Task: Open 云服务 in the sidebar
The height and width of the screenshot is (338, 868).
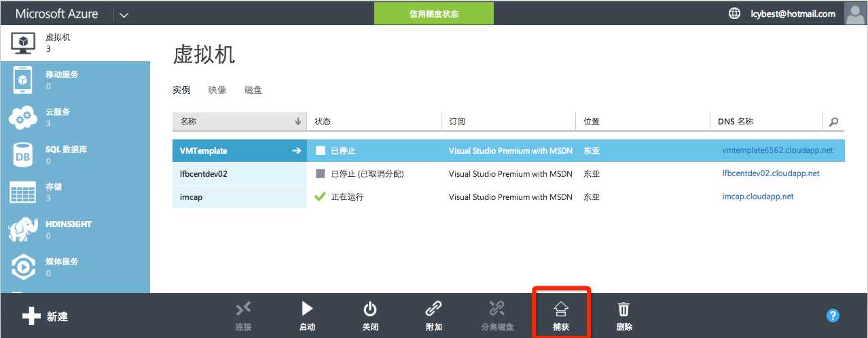Action: [x=75, y=117]
